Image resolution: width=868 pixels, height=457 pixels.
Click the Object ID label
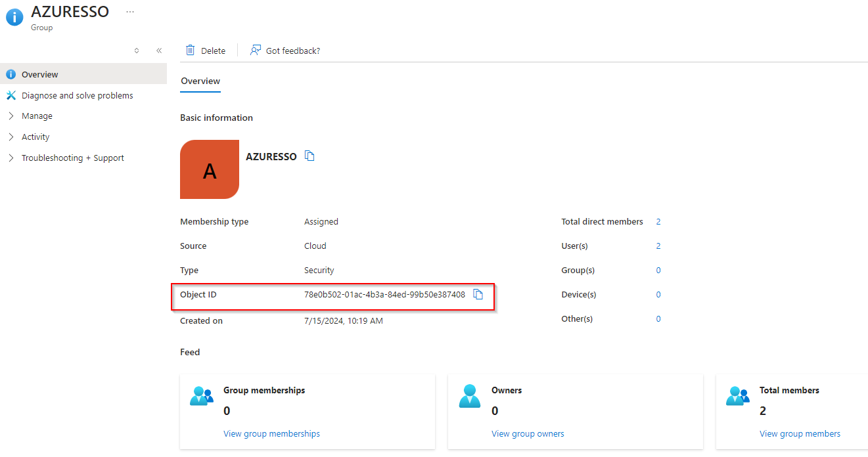[198, 295]
